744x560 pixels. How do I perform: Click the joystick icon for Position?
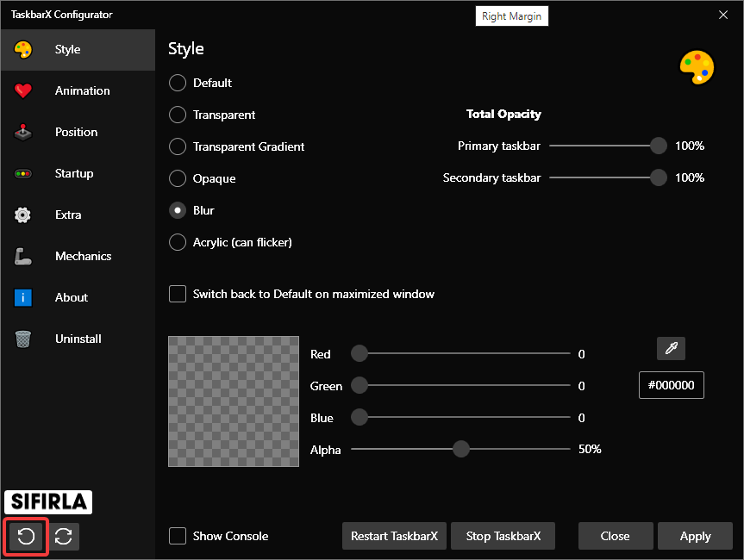[x=23, y=133]
